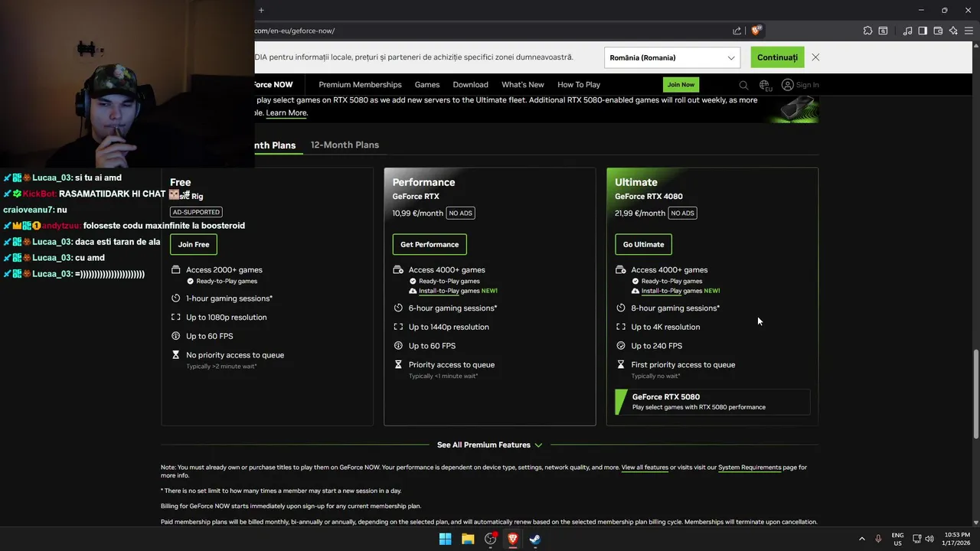Open the Brave playlist music note icon
Viewport: 980px width, 551px height.
(907, 31)
